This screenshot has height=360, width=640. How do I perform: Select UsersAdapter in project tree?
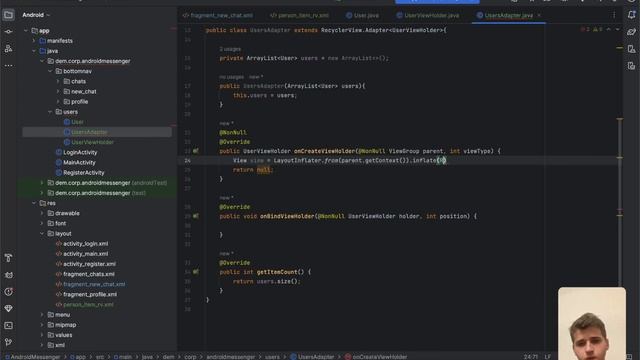[89, 132]
